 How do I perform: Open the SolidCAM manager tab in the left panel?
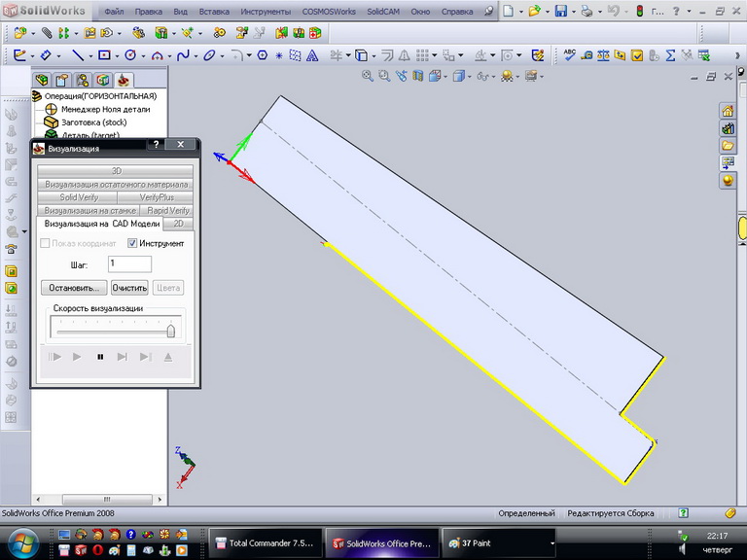coord(124,80)
